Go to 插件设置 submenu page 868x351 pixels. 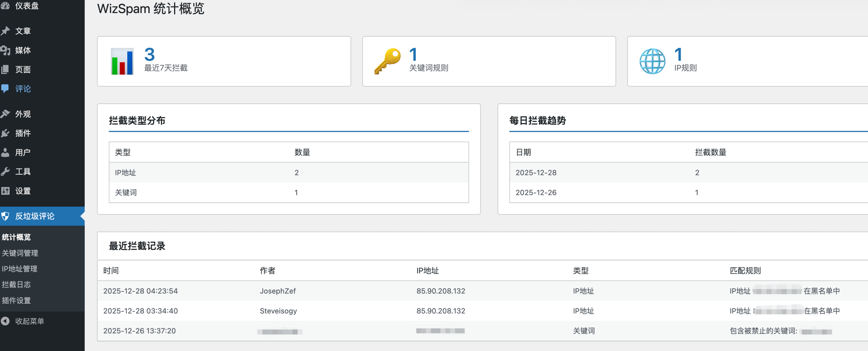click(x=16, y=300)
